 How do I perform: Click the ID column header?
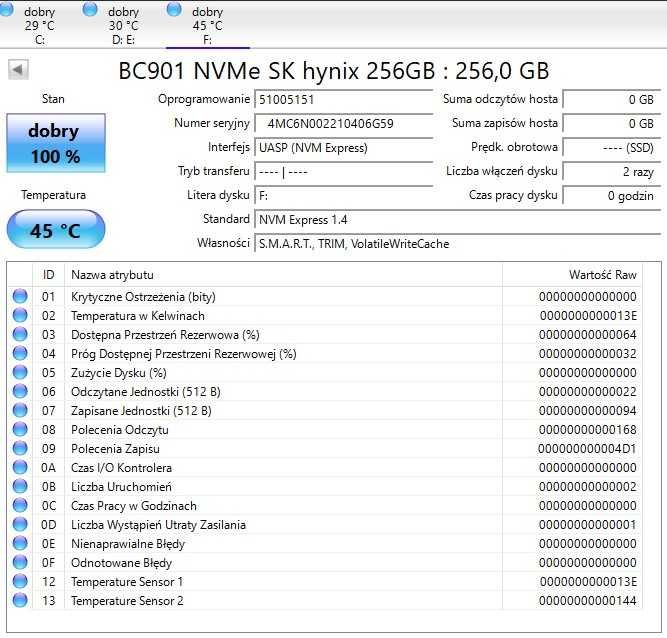(x=48, y=275)
